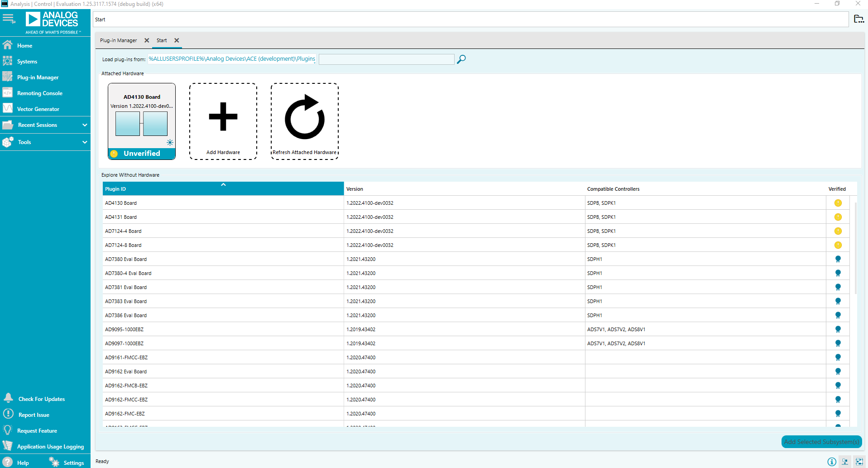Select the AD4130 Board plugin row

(476, 203)
